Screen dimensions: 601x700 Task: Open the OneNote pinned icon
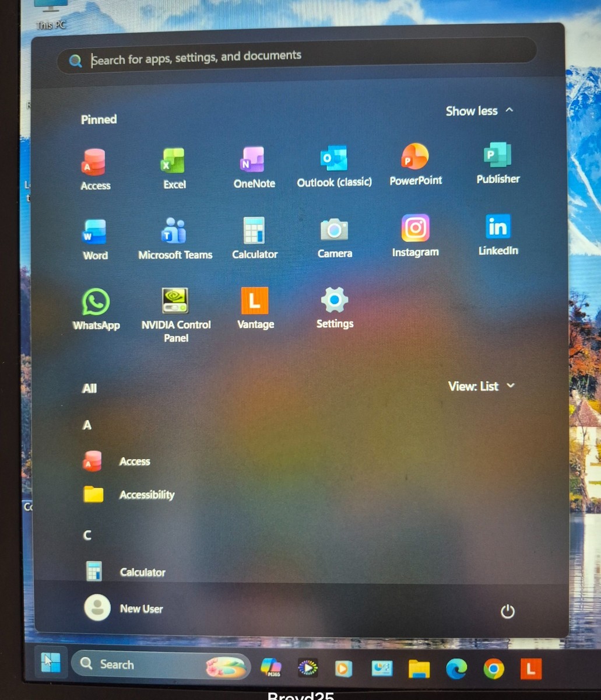[254, 167]
